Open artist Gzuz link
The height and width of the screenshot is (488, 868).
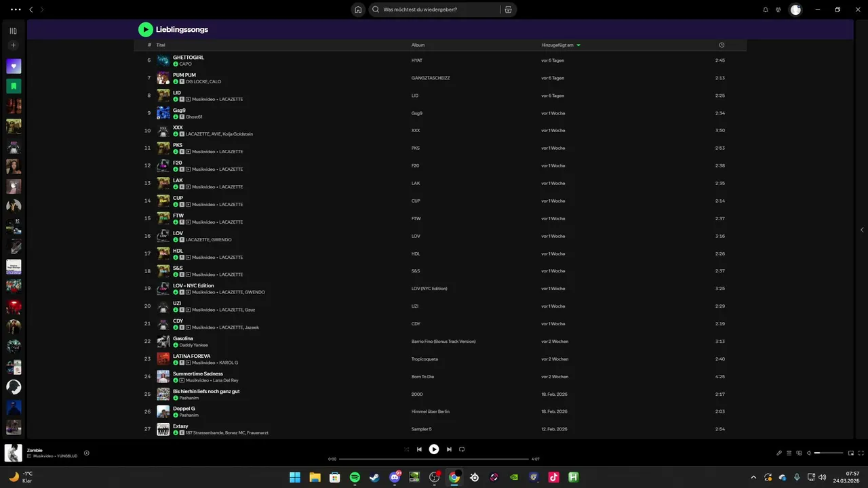coord(250,310)
